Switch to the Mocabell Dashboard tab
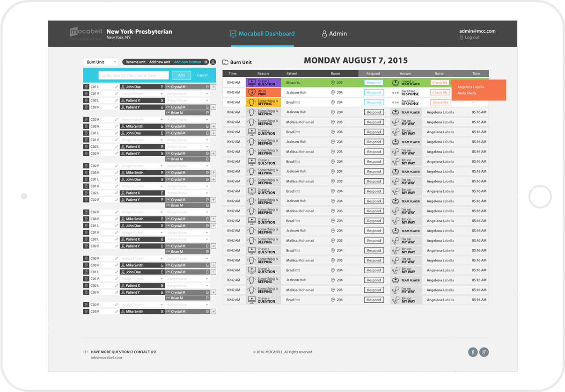Viewport: 565px width, 392px height. (262, 34)
